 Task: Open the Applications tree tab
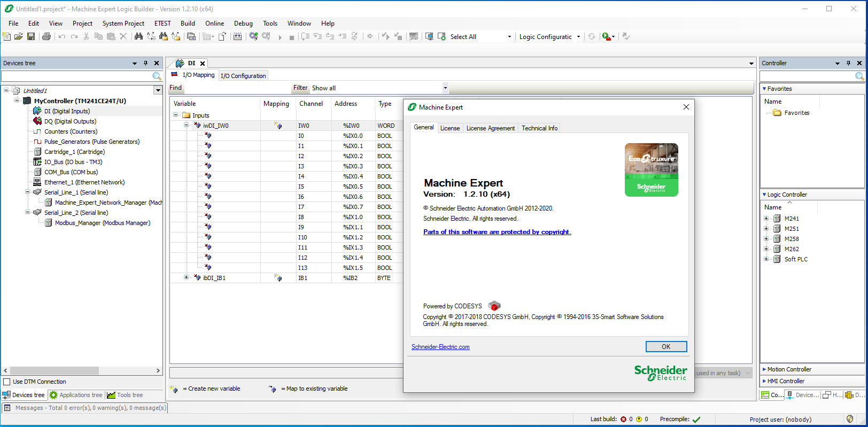pyautogui.click(x=76, y=395)
